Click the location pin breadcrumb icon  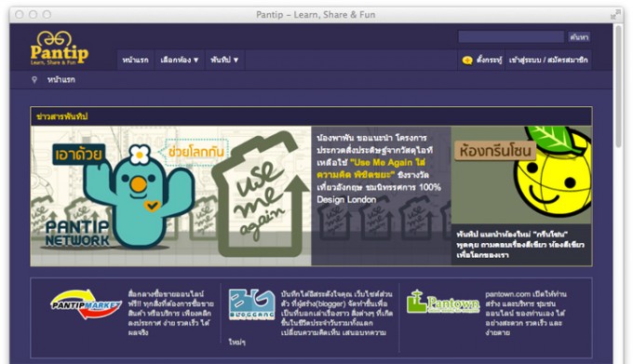(x=34, y=80)
